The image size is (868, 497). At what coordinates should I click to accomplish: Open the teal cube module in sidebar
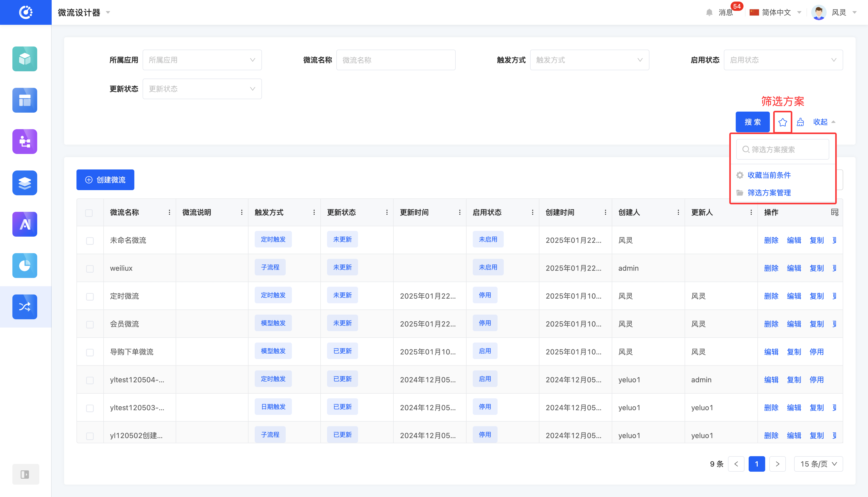[x=25, y=59]
